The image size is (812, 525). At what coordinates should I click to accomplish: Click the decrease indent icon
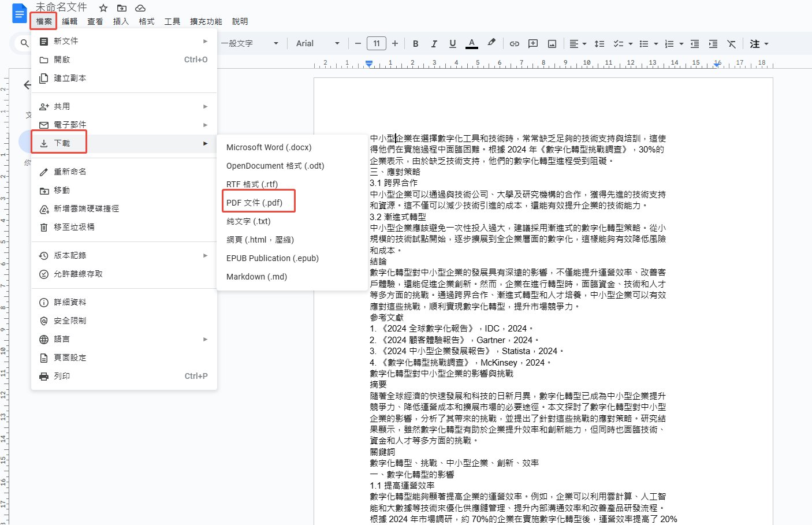click(695, 44)
